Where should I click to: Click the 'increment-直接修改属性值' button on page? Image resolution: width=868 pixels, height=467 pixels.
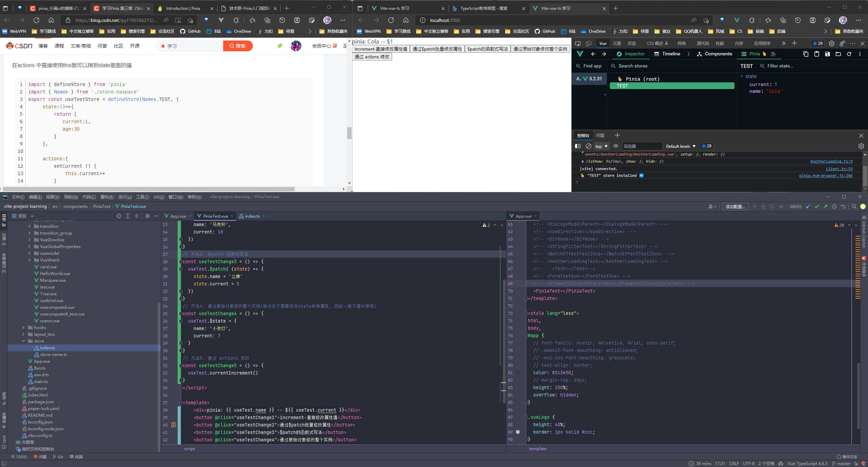pyautogui.click(x=381, y=49)
